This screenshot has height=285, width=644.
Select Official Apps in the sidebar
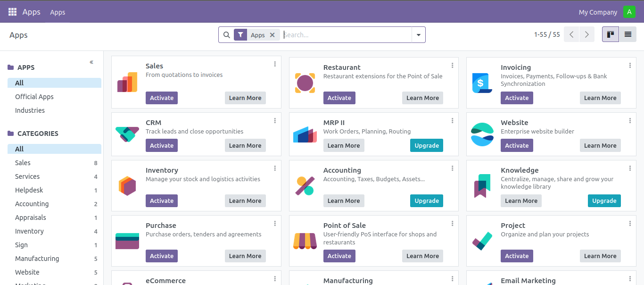tap(34, 97)
